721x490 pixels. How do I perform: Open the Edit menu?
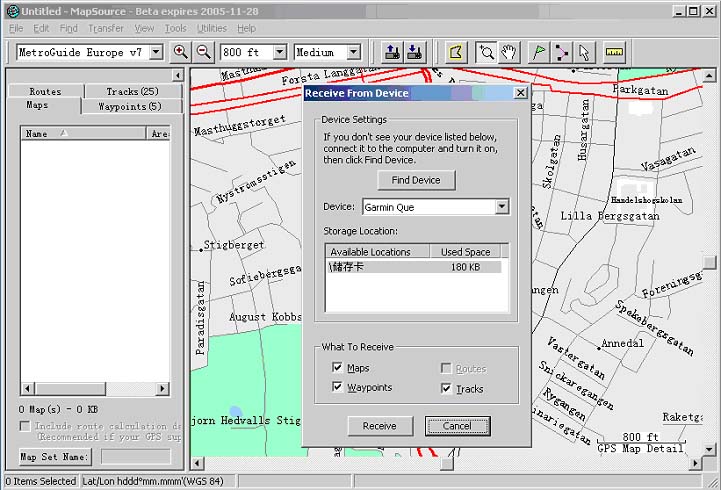tap(41, 28)
